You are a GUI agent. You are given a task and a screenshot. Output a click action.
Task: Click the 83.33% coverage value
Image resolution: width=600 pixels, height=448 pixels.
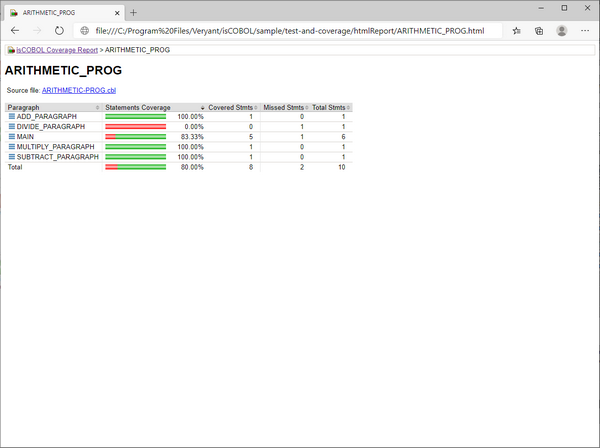(192, 137)
